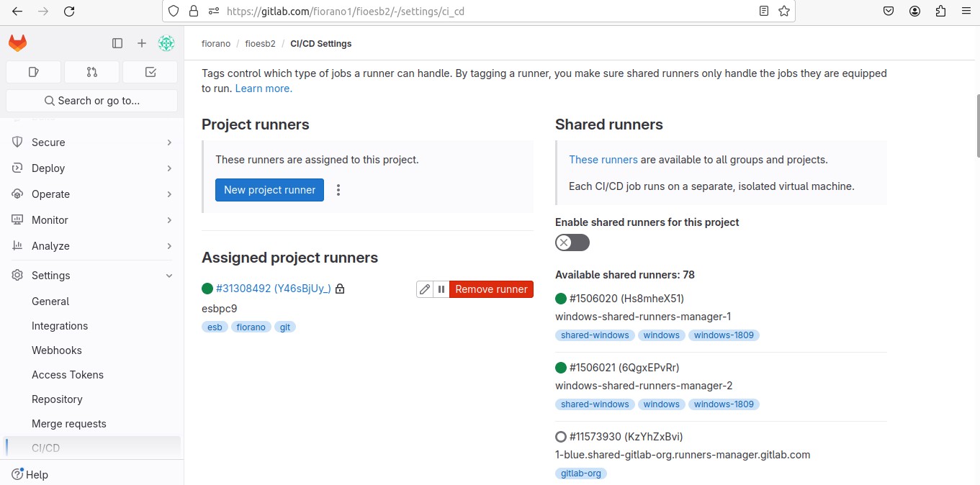Toggle the sidebar collapse icon
The height and width of the screenshot is (485, 980).
tap(117, 43)
